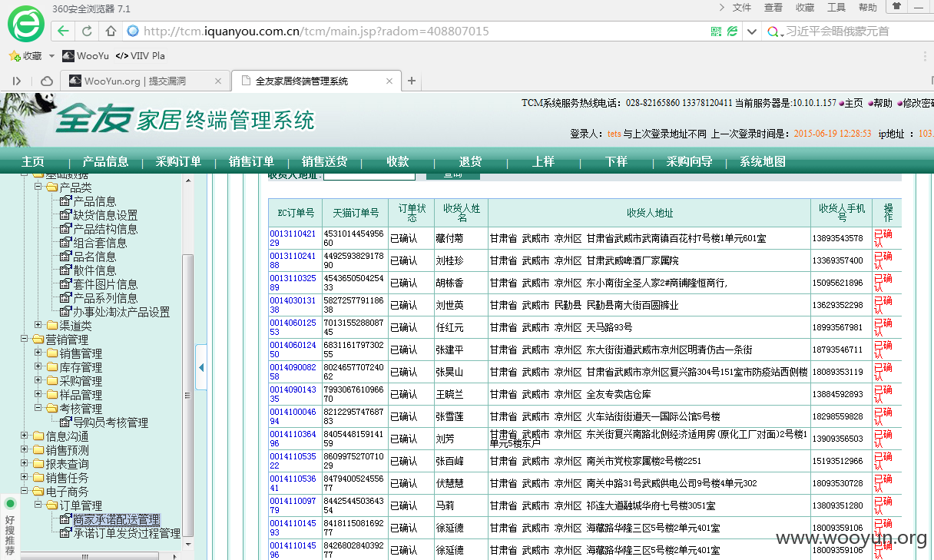Click the header 主页 link
Screen dimensions: 934x560
pos(853,103)
